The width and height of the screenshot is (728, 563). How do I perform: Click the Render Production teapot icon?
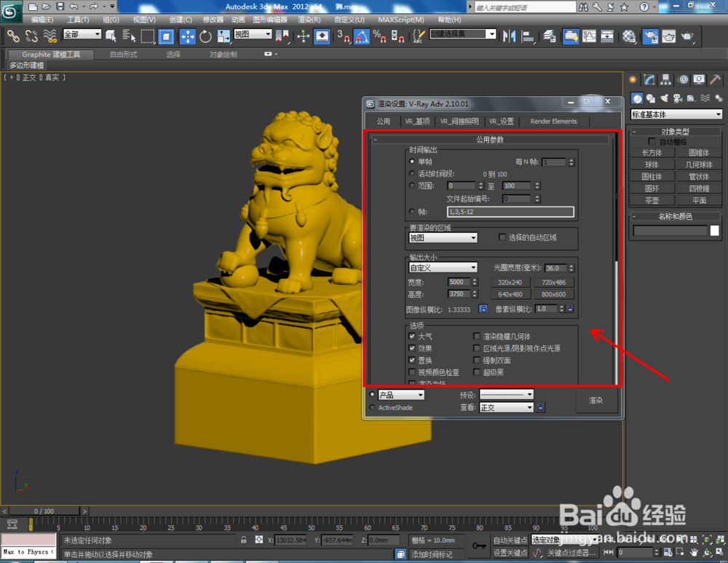point(687,36)
